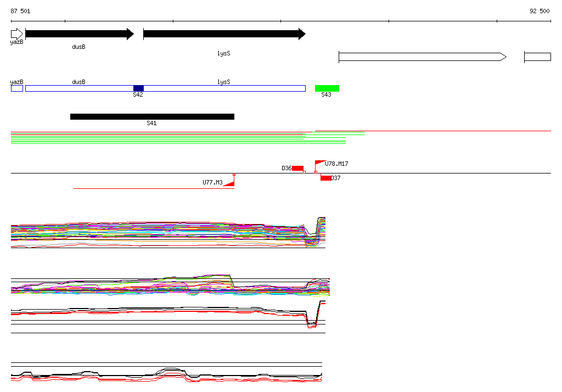Click the D37 red terminator box
The width and height of the screenshot is (562, 392).
[x=325, y=178]
